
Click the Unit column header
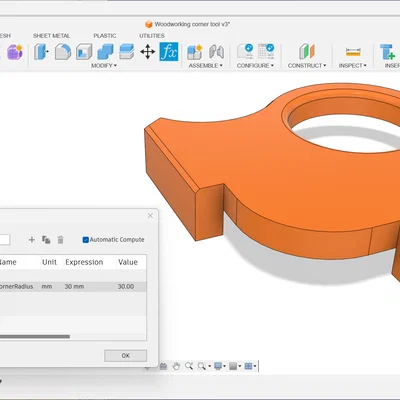coord(49,262)
